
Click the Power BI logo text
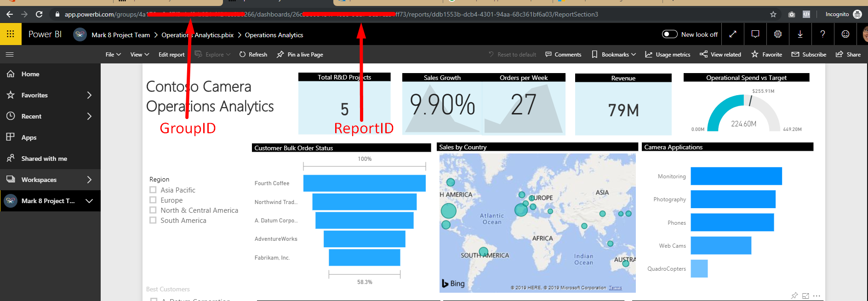click(x=45, y=34)
